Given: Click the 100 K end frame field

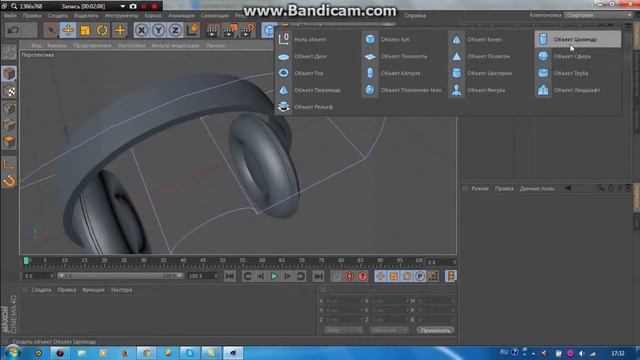Looking at the screenshot, I should click(x=203, y=276).
